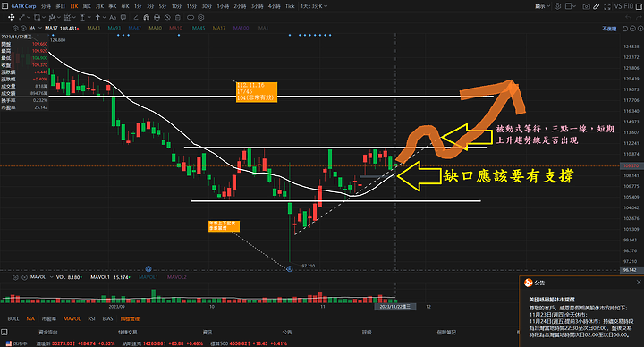This screenshot has width=644, height=347.
Task: Expand the MA indicator dropdown
Action: pos(40,28)
